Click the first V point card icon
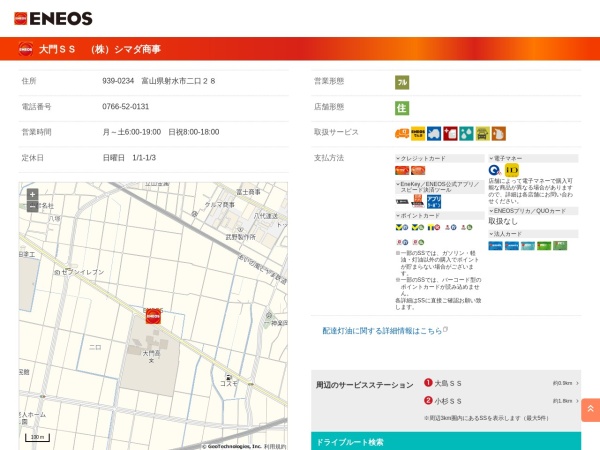The image size is (600, 450). (x=402, y=227)
